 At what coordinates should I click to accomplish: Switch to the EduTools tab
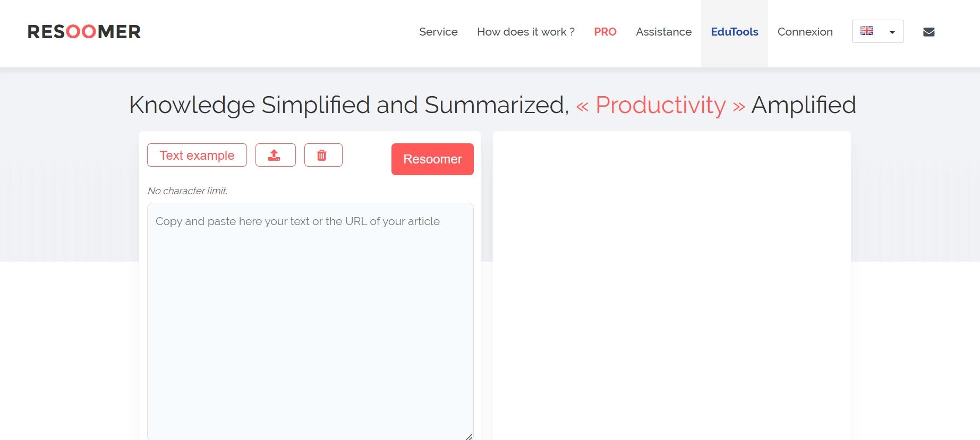(734, 32)
